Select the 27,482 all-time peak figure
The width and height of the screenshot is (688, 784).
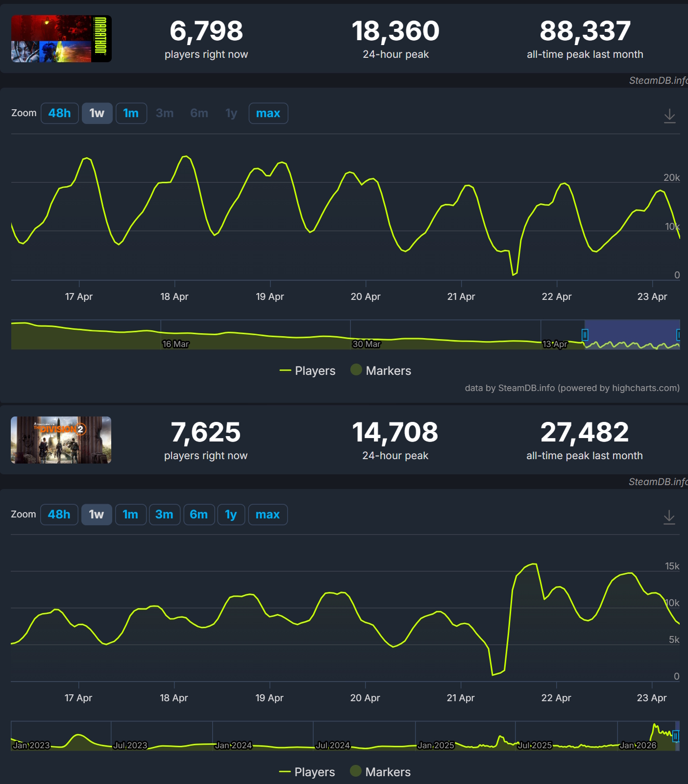(585, 432)
